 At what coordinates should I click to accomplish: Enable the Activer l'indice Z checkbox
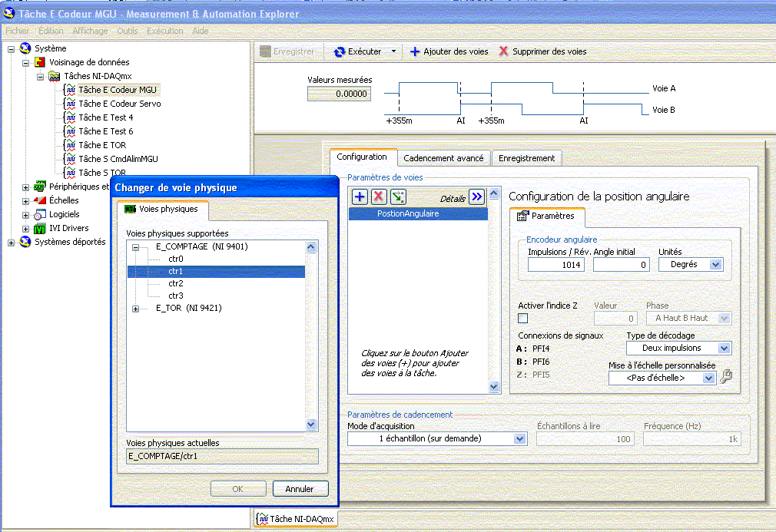click(522, 318)
